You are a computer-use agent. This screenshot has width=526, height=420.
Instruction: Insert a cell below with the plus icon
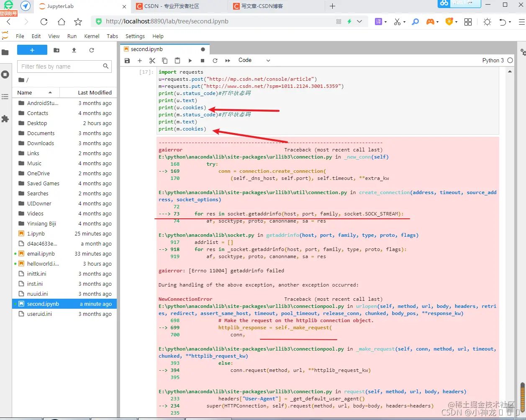(140, 61)
